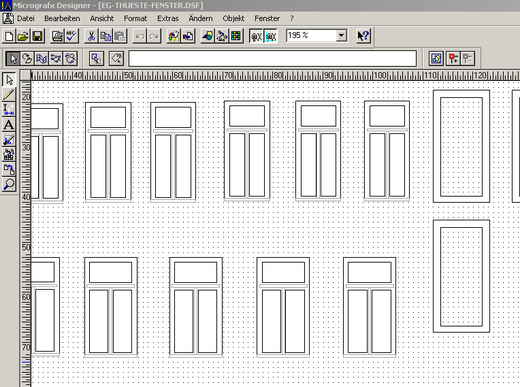
Task: Click the 195 % zoom field
Action: click(x=311, y=35)
